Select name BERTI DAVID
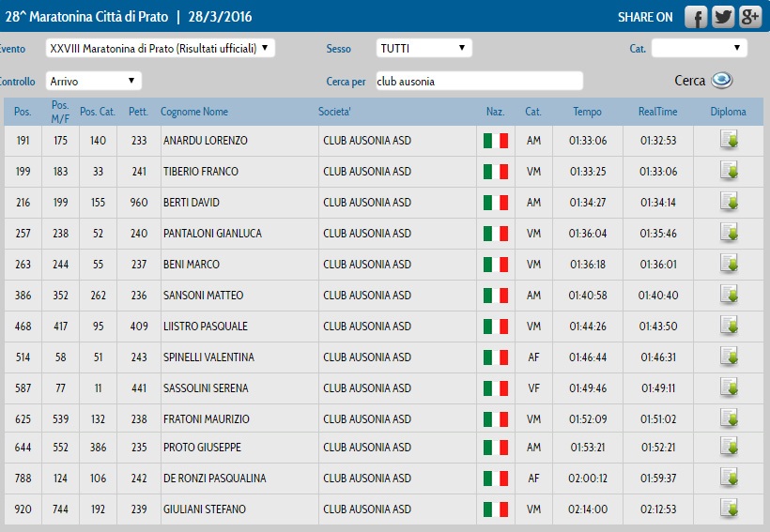Image resolution: width=770 pixels, height=532 pixels. (x=192, y=203)
